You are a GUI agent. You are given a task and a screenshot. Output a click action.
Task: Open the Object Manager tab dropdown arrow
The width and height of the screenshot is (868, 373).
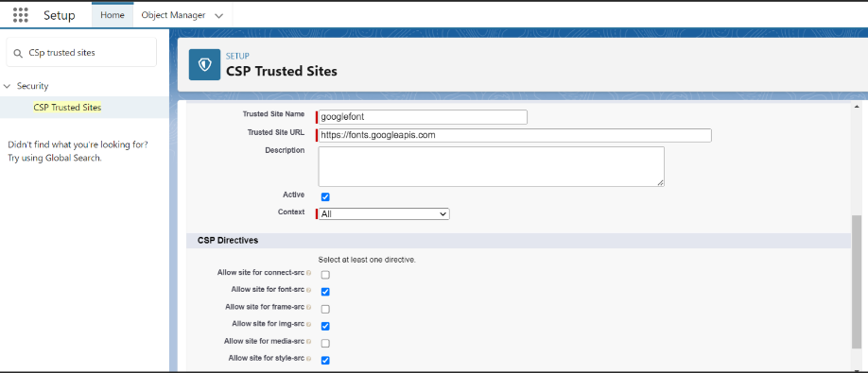click(x=218, y=16)
